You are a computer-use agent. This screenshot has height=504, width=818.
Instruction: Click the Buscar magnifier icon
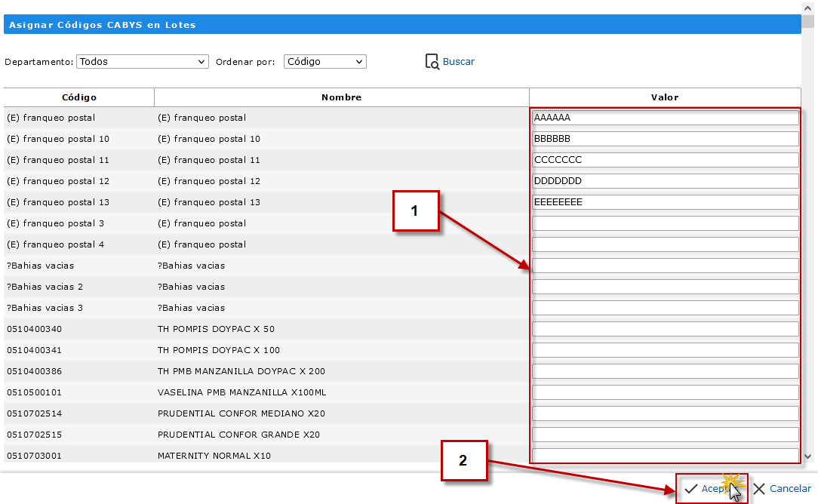(x=432, y=62)
